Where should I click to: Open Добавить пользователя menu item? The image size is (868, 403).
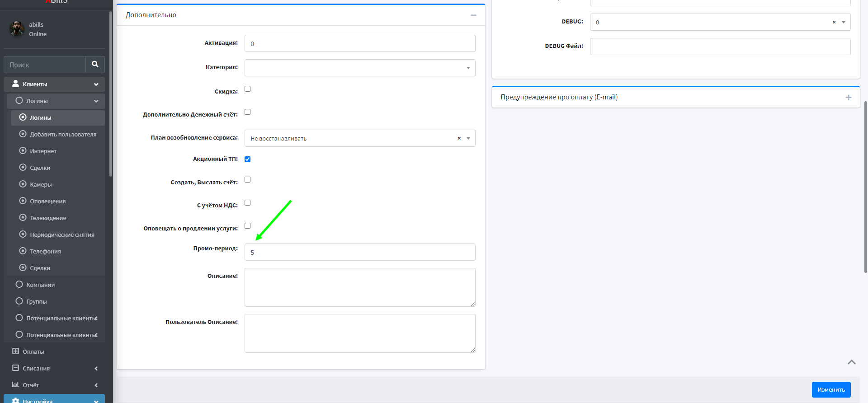click(x=63, y=134)
